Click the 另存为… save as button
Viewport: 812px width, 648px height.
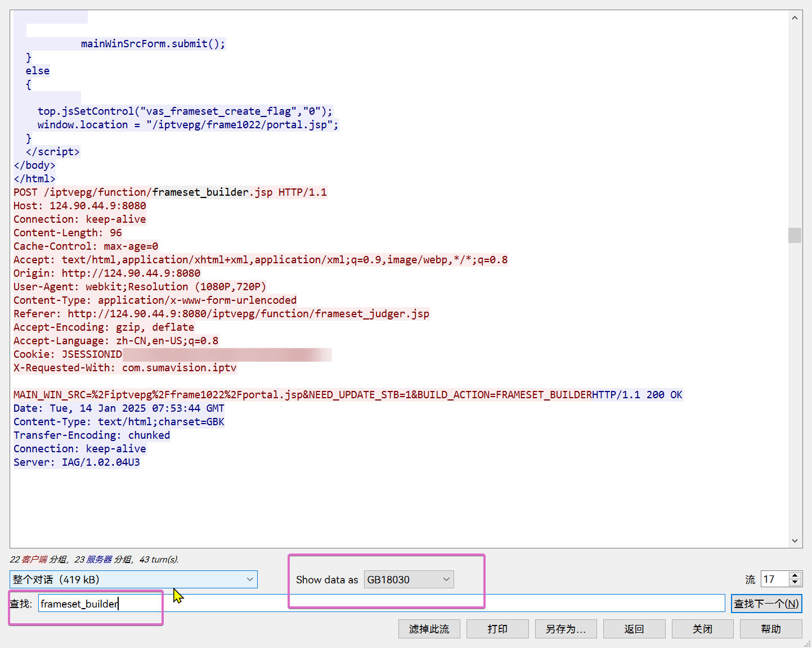click(566, 629)
